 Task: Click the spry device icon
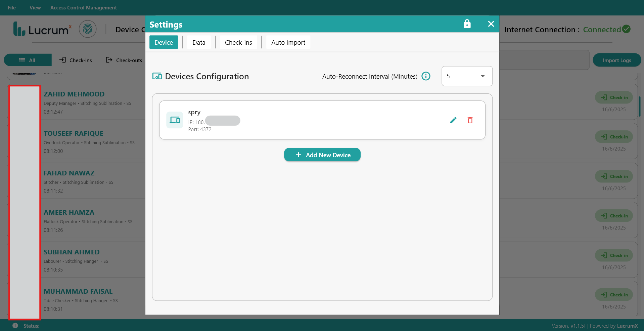pyautogui.click(x=175, y=120)
